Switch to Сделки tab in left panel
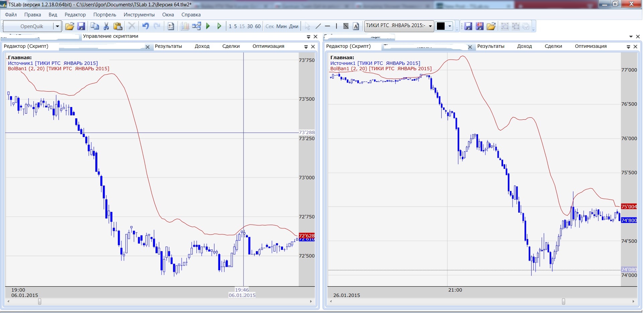 (x=231, y=46)
